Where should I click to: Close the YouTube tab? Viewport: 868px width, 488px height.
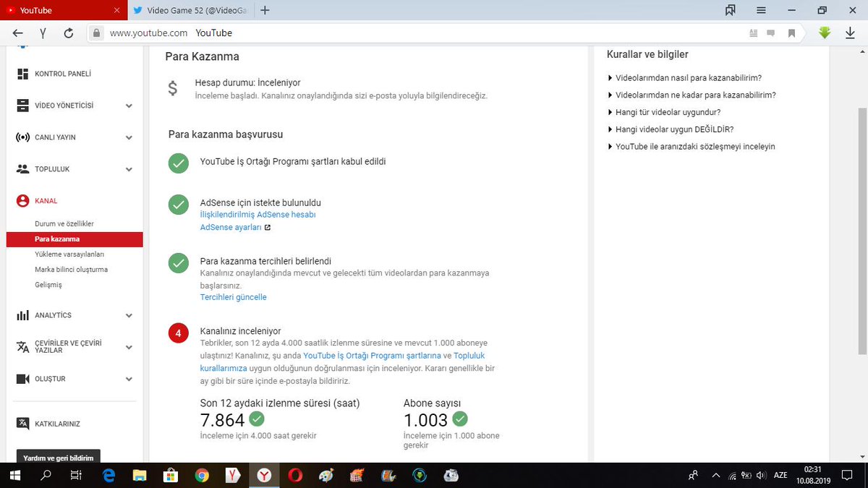(117, 10)
